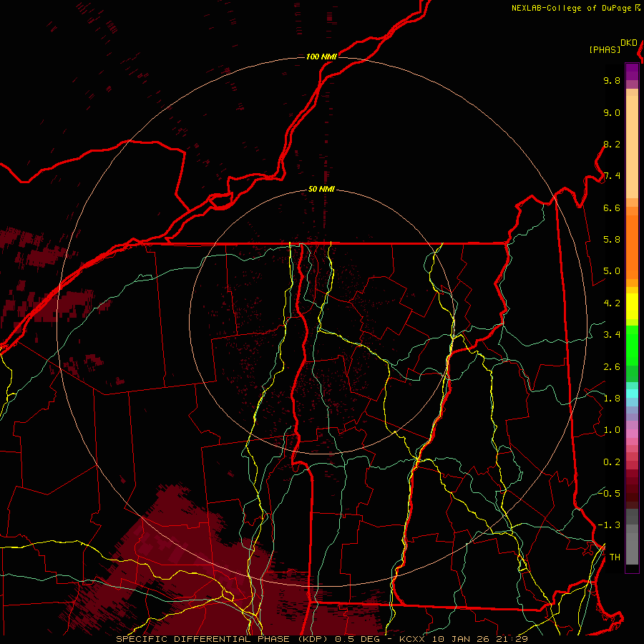The width and height of the screenshot is (644, 644).
Task: Click the -1.3 scale value
Action: [x=609, y=525]
